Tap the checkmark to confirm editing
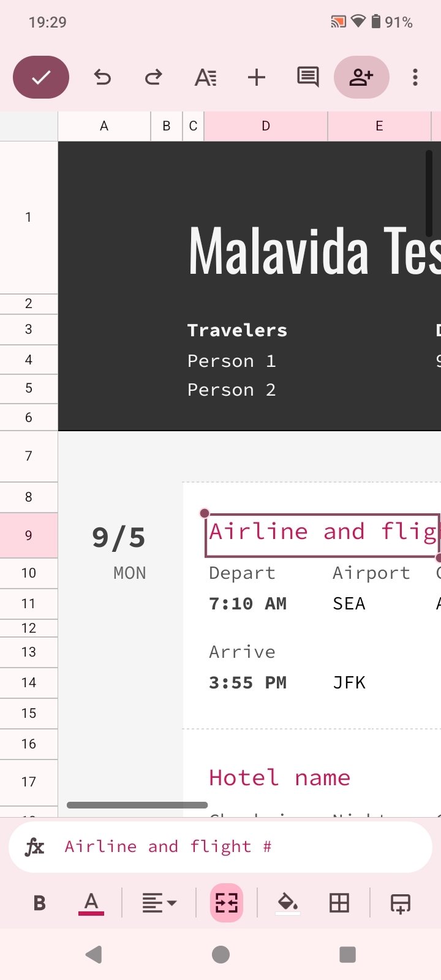 point(41,77)
